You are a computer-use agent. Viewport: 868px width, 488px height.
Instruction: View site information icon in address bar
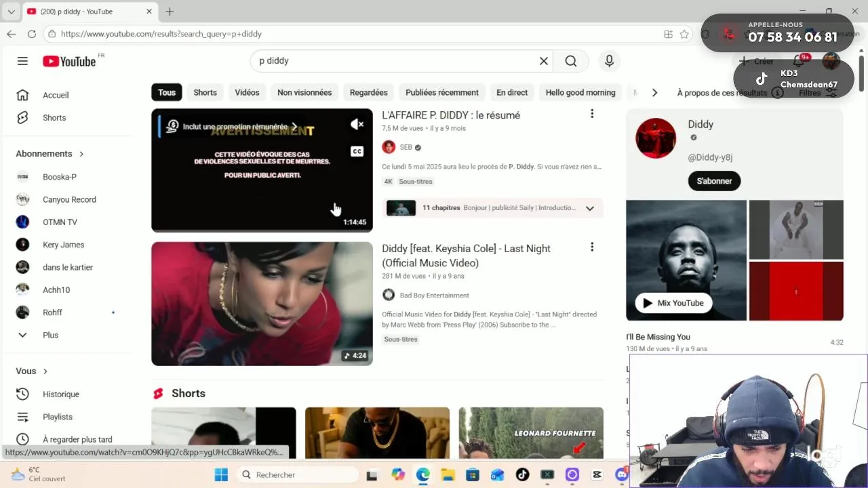click(52, 34)
